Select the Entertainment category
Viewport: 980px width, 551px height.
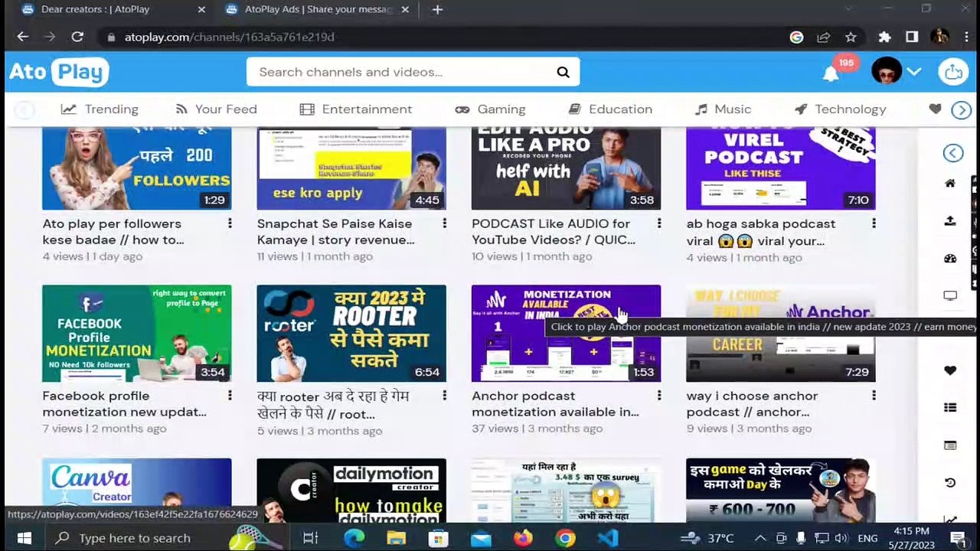click(x=356, y=109)
